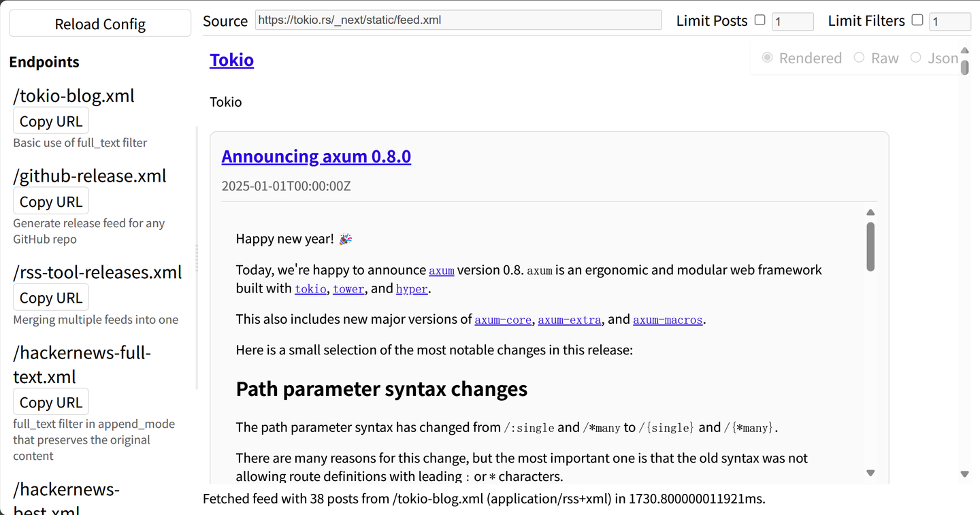Image resolution: width=980 pixels, height=515 pixels.
Task: Select the /github-release.xml endpoint
Action: click(90, 176)
